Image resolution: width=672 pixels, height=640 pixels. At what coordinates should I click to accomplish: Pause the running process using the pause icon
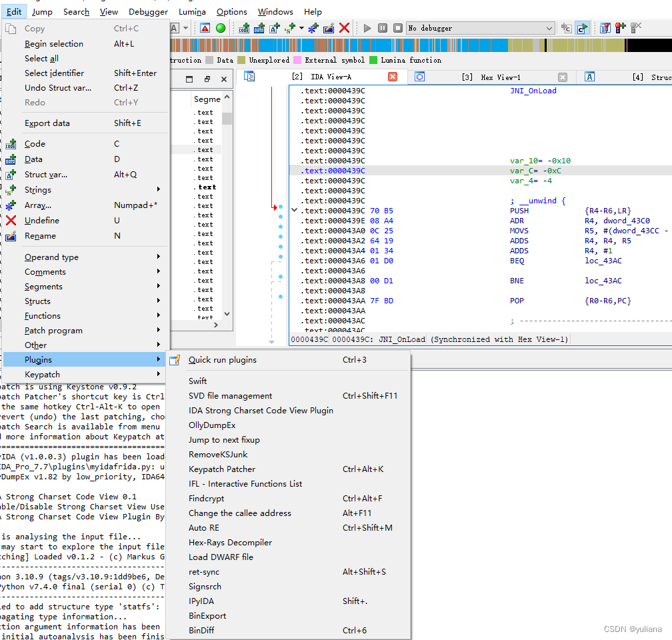coord(381,27)
